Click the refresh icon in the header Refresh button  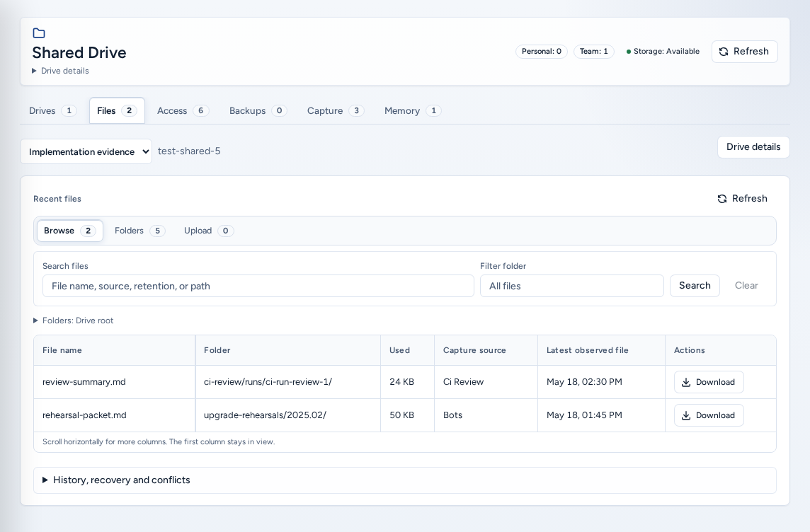[724, 52]
